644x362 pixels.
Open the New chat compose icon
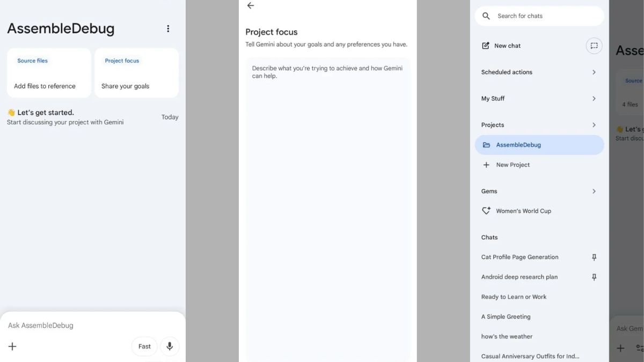pos(486,46)
